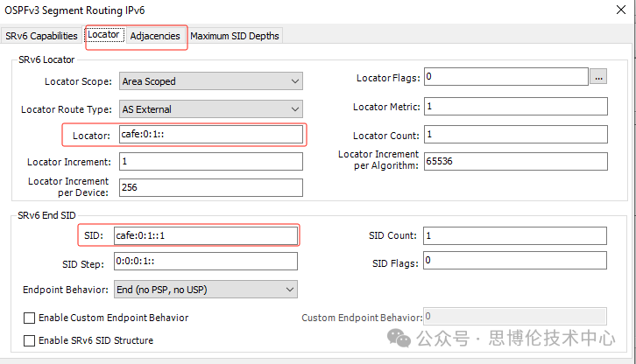
Task: Click the SID Count field
Action: [513, 236]
